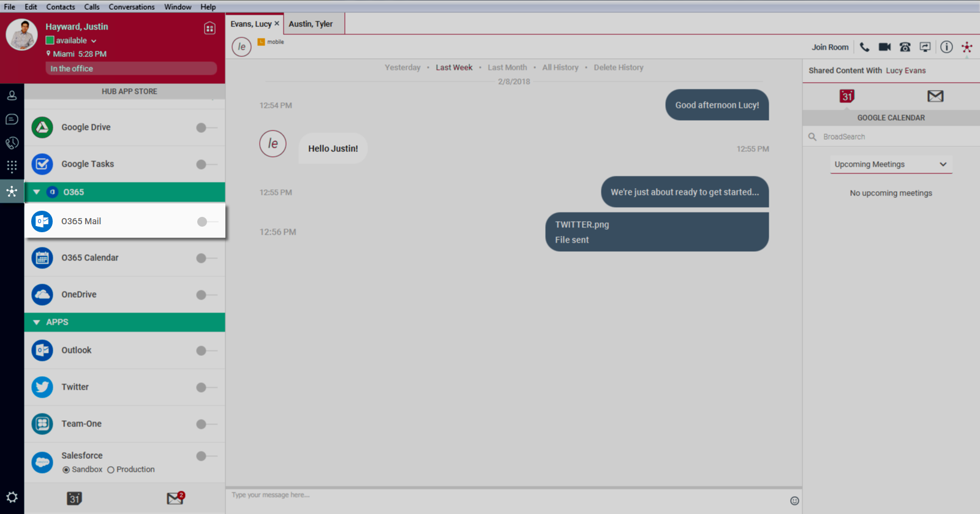Click the O365 Calendar app icon
The width and height of the screenshot is (980, 514).
click(42, 258)
